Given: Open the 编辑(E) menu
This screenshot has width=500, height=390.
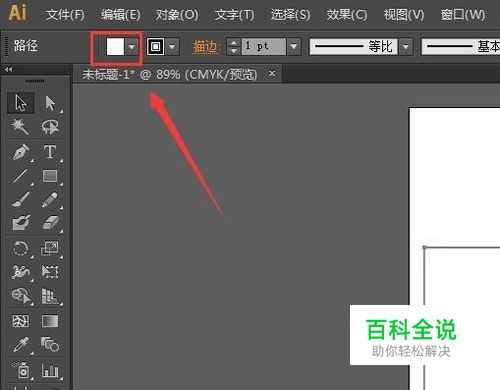Looking at the screenshot, I should point(121,15).
